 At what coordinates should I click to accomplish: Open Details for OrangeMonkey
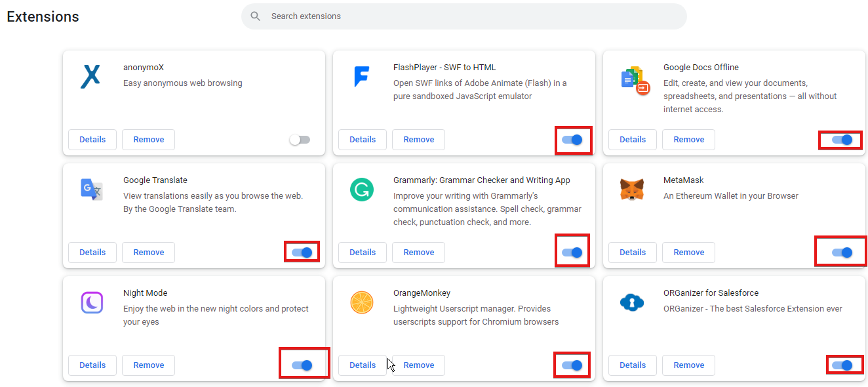363,365
